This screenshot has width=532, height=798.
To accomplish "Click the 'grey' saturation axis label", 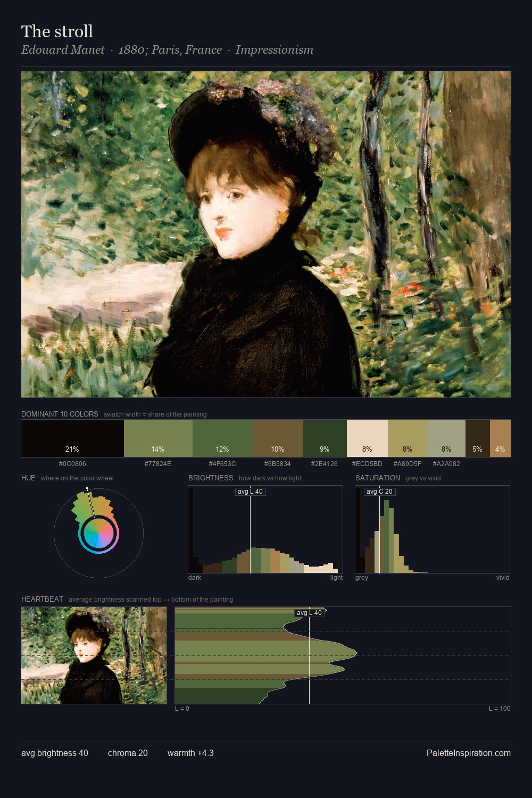I will click(362, 578).
